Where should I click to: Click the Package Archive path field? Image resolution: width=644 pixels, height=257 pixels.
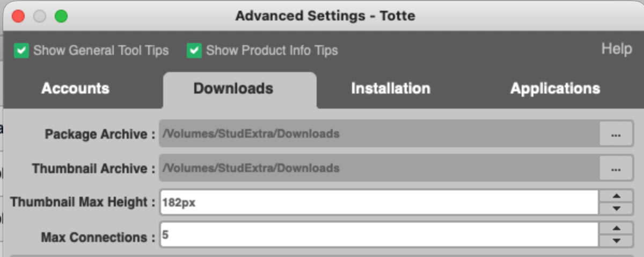tap(379, 133)
